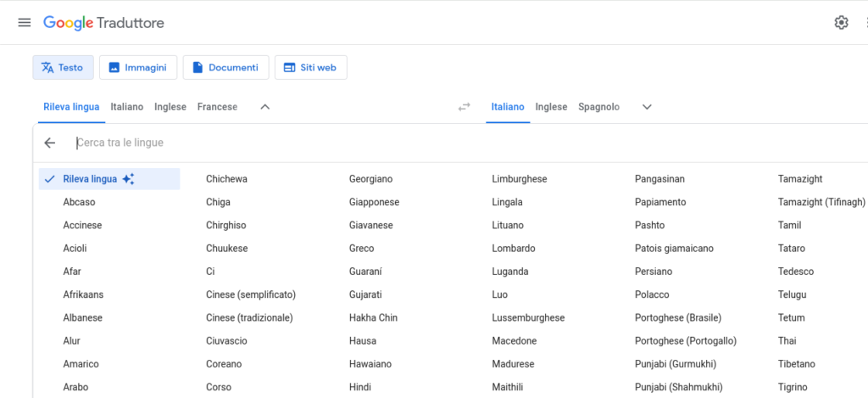This screenshot has width=868, height=398.
Task: Select the Testo translation mode
Action: pos(63,67)
